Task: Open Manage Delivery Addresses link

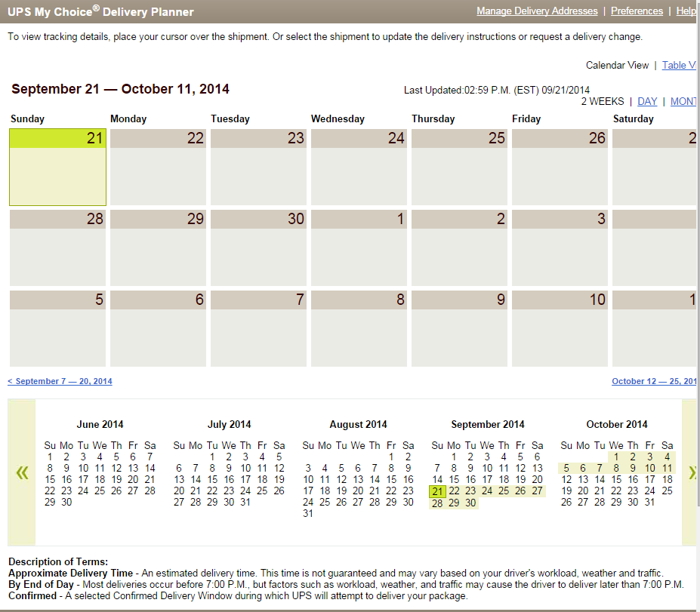Action: point(537,11)
